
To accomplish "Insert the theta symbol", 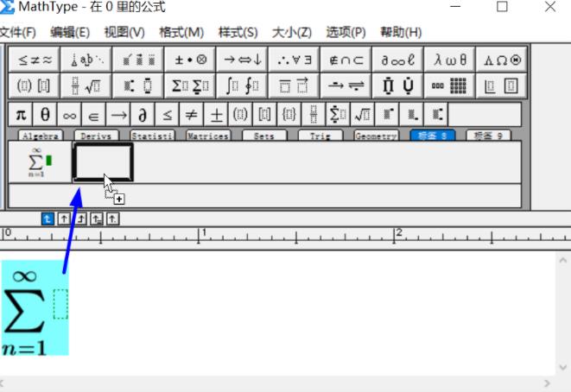I will click(45, 115).
